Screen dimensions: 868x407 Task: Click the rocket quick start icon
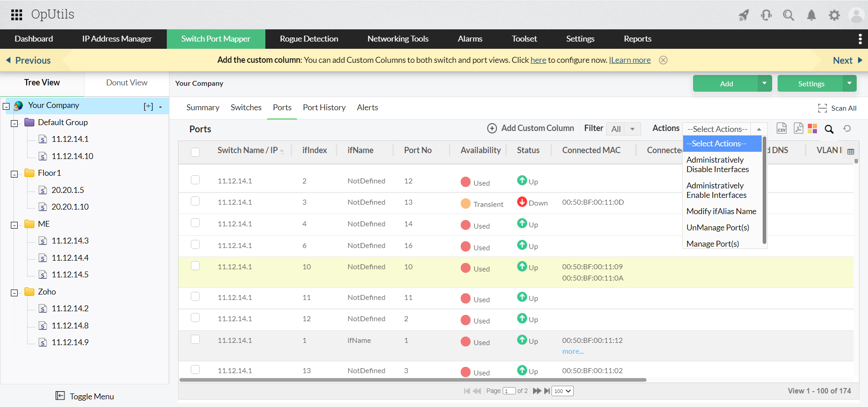tap(744, 15)
